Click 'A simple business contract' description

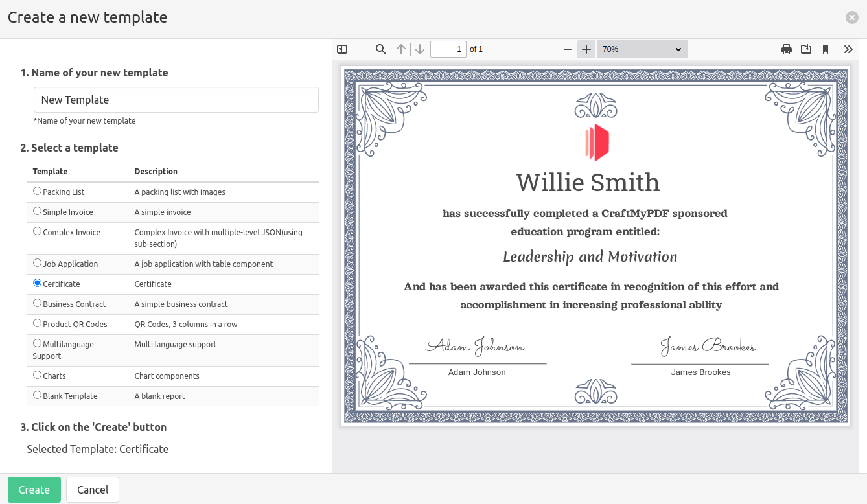(181, 304)
